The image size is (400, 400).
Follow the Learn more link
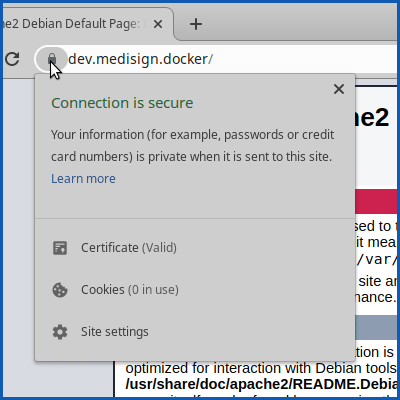pyautogui.click(x=83, y=179)
